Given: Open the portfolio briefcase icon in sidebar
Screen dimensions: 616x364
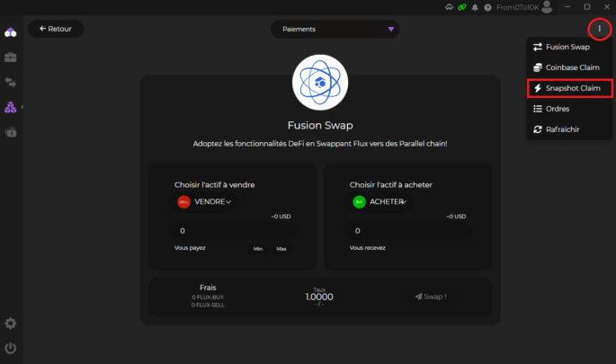Looking at the screenshot, I should pos(11,58).
